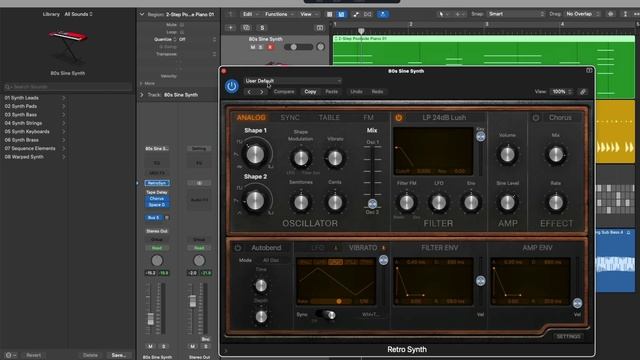Select the ANALOG oscillator tab
The width and height of the screenshot is (640, 360).
(251, 118)
